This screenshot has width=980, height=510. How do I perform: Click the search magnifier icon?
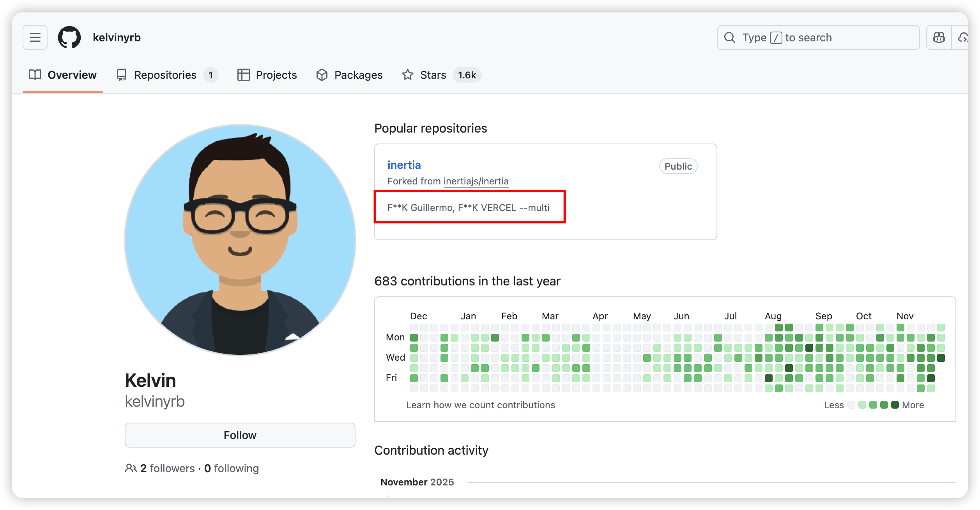click(x=729, y=37)
